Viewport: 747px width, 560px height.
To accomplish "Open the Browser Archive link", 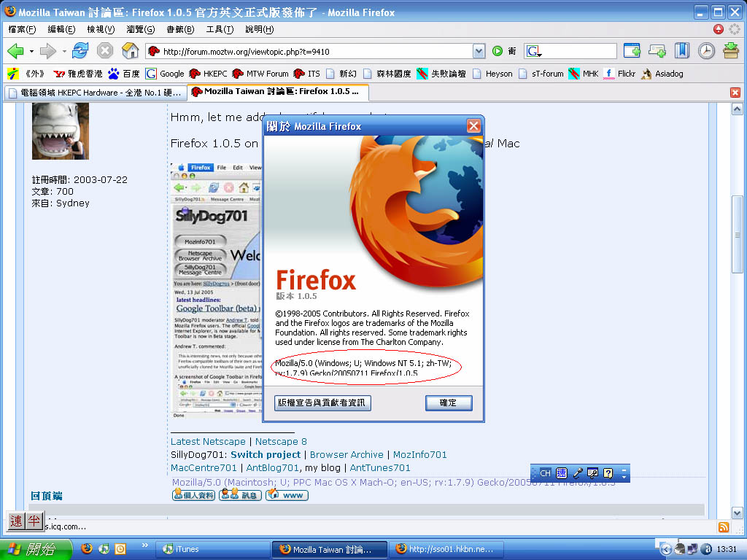I will 347,454.
